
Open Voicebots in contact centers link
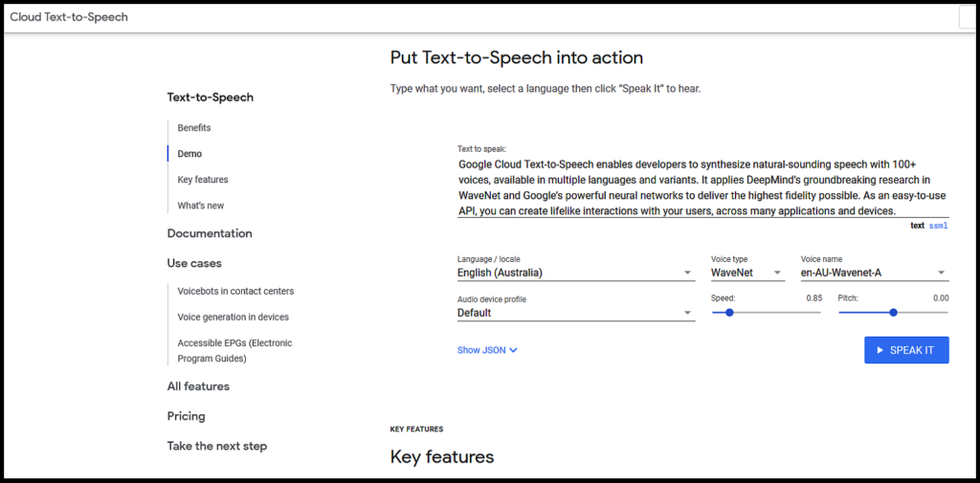[235, 291]
